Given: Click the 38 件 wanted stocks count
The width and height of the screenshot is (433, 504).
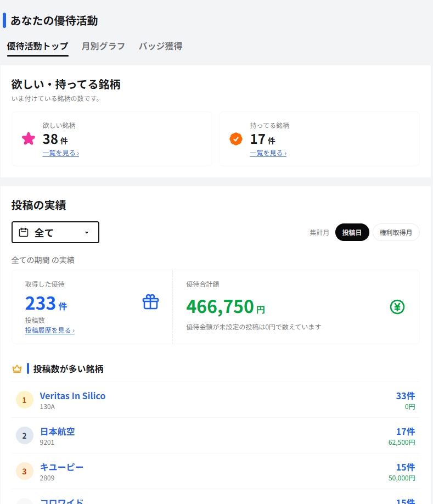Looking at the screenshot, I should (55, 139).
